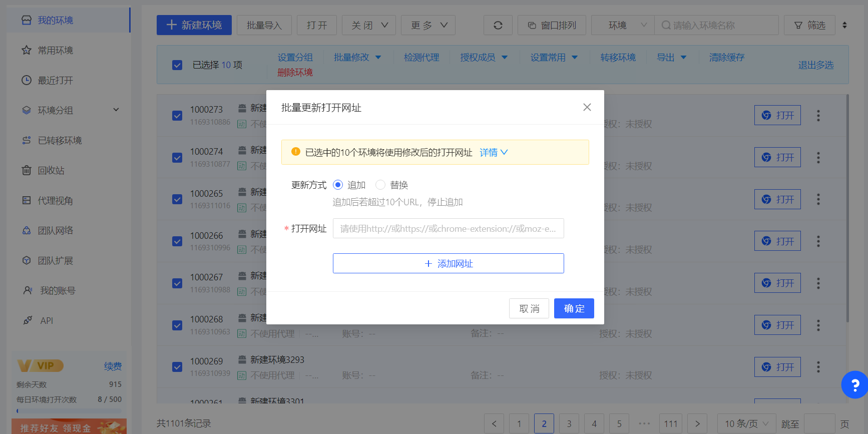Open the 10 条/页 page size dropdown

coord(746,424)
